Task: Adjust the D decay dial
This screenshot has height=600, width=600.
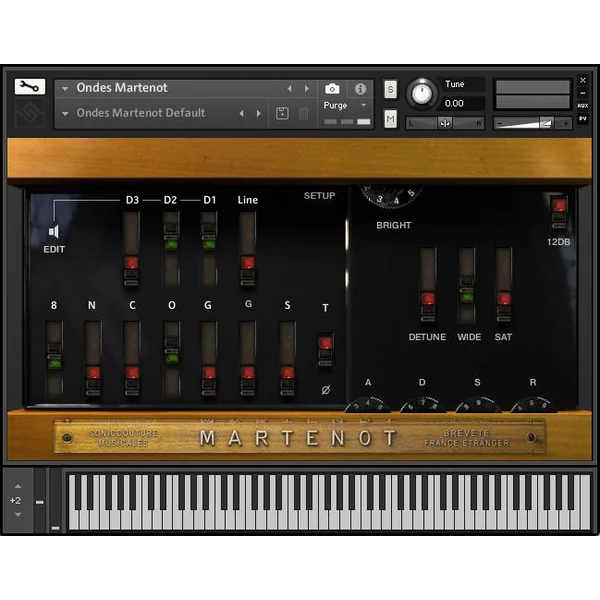Action: (423, 405)
